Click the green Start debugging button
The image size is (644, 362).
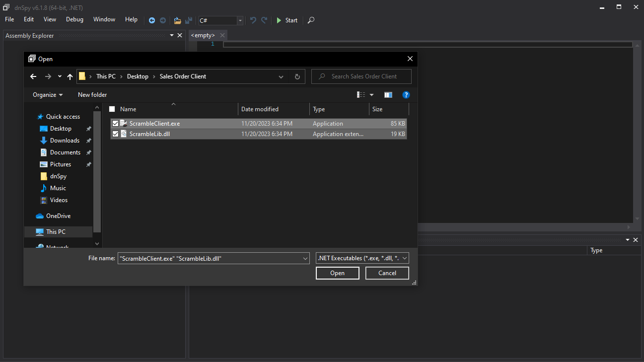286,20
